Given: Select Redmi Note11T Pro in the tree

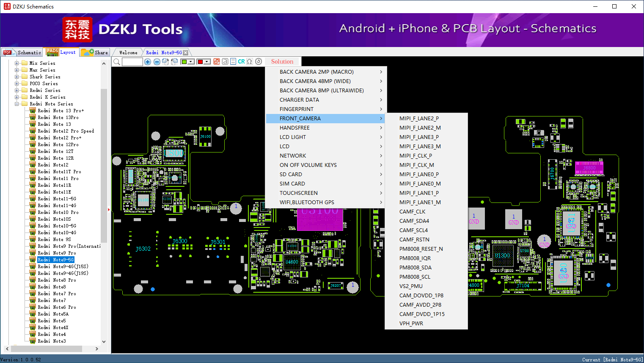Looking at the screenshot, I should 59,172.
